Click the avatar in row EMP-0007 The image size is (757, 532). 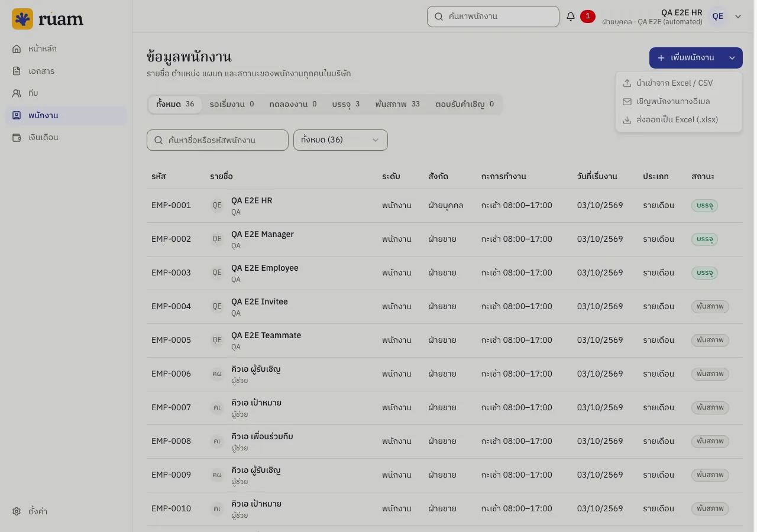click(217, 407)
